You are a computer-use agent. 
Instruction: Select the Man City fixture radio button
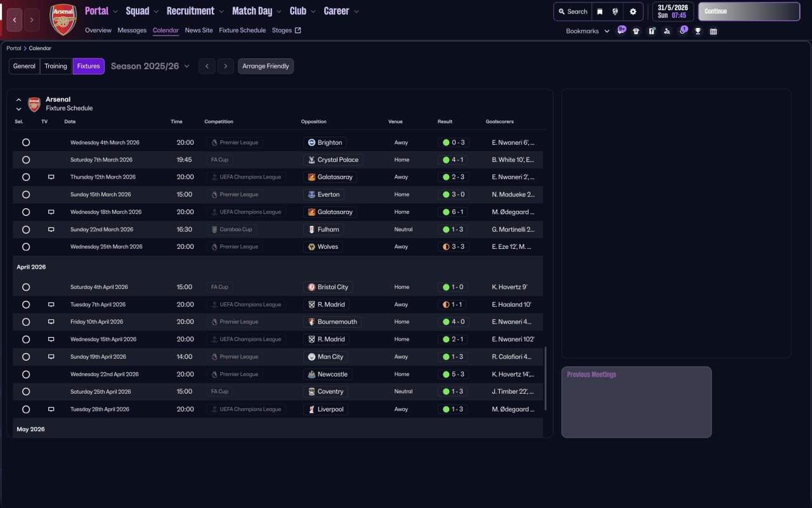pos(26,357)
